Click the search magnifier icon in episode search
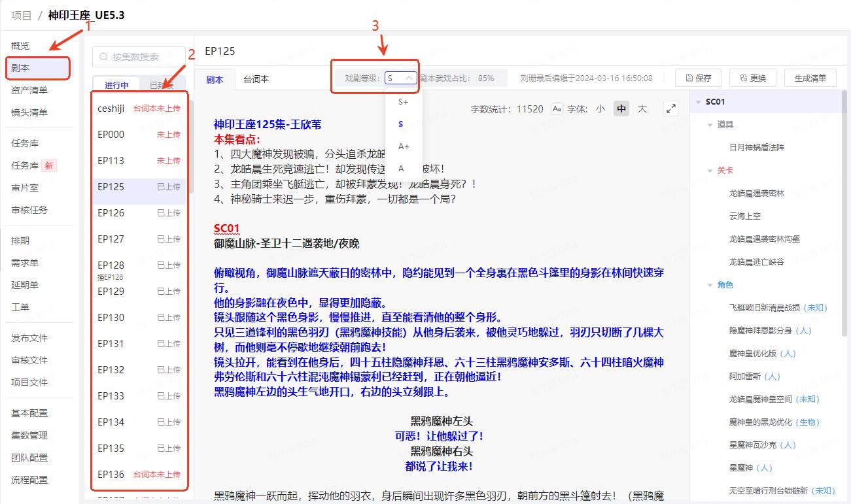The image size is (851, 504). pyautogui.click(x=103, y=57)
